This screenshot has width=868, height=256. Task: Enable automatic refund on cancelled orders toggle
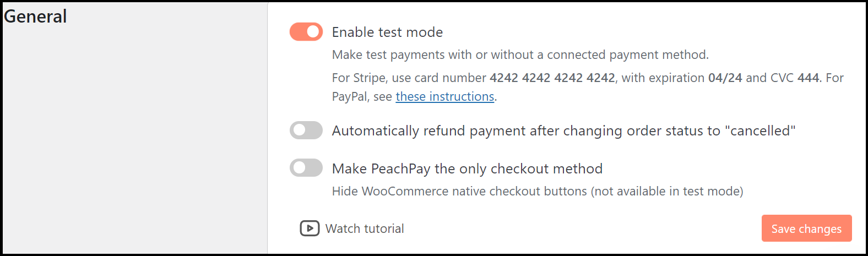click(306, 130)
